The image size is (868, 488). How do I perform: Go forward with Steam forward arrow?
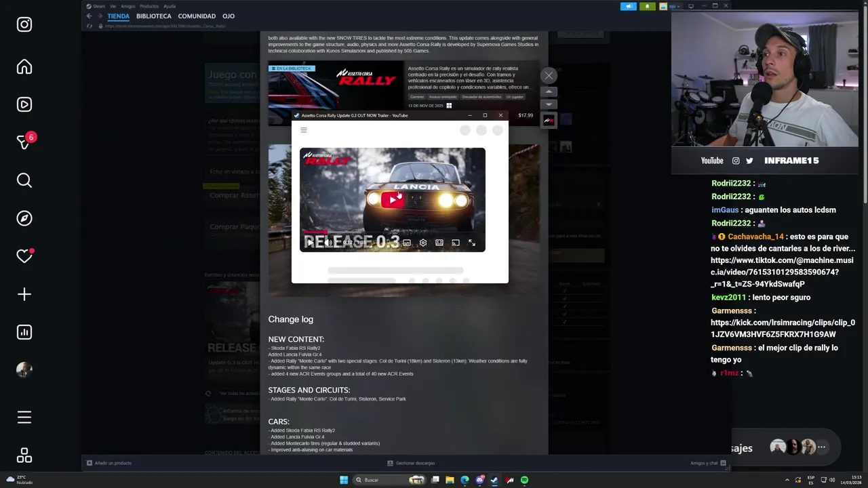pyautogui.click(x=99, y=16)
